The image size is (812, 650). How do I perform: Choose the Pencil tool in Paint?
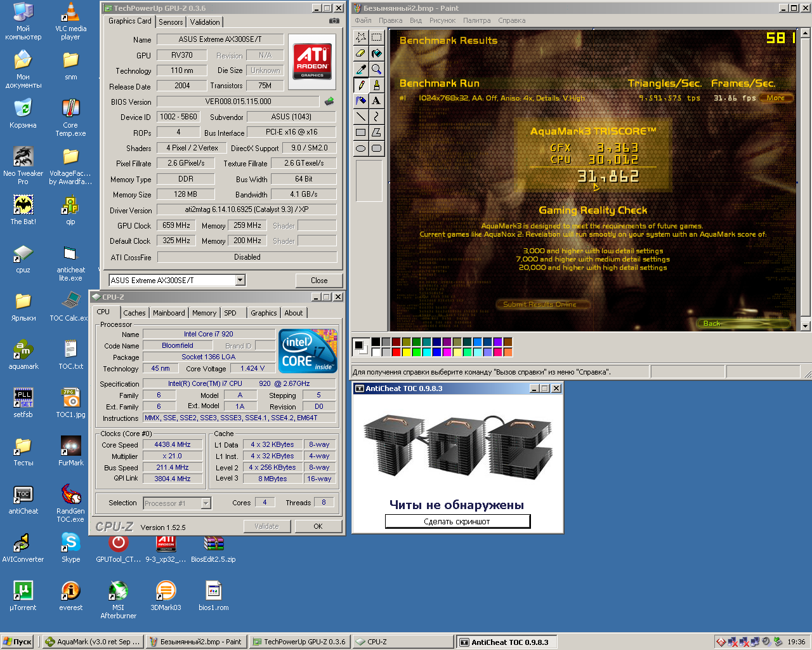[x=361, y=84]
